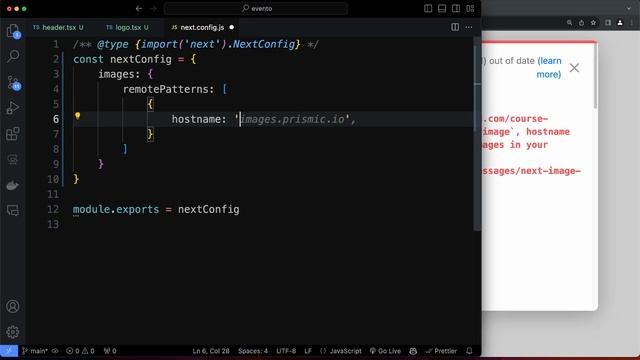Click the hostname property on line 6
Screen dimensions: 640x360
pos(196,119)
